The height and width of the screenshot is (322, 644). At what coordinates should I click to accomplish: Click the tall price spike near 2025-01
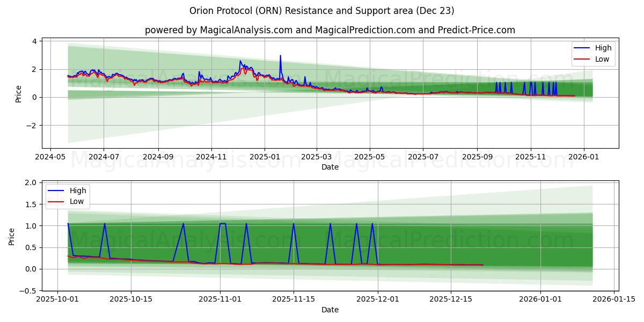pyautogui.click(x=280, y=55)
